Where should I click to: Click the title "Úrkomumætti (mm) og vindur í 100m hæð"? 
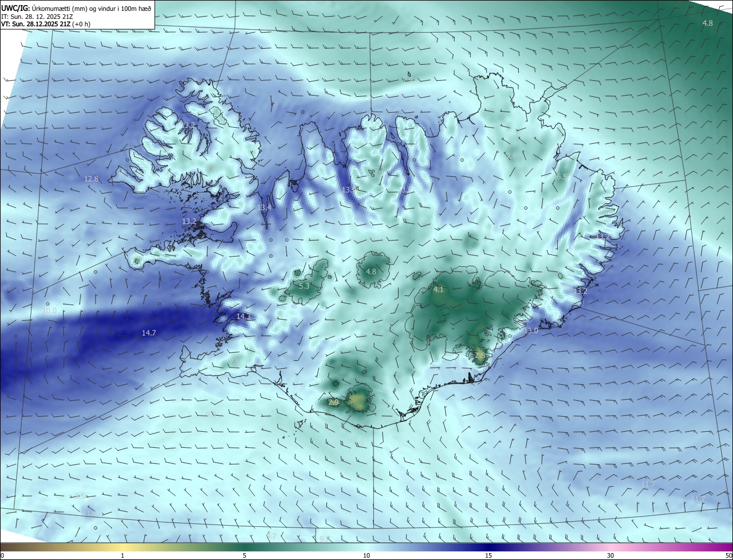[x=92, y=8]
